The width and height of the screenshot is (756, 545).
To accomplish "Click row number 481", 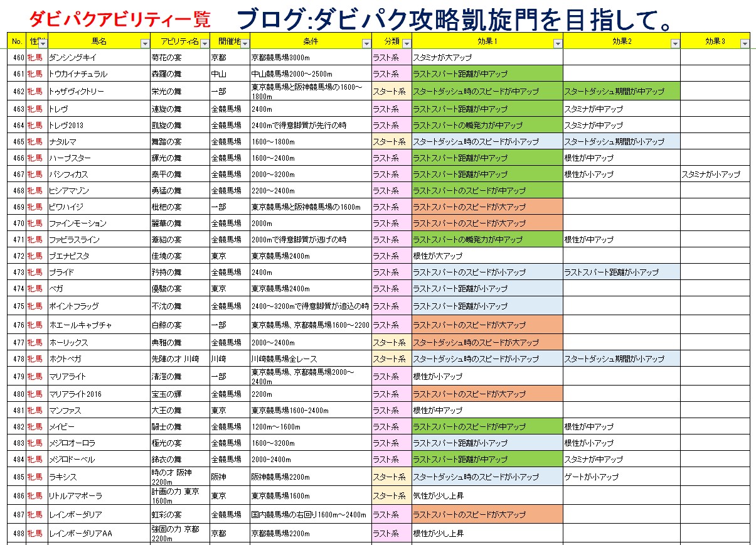I will 18,410.
